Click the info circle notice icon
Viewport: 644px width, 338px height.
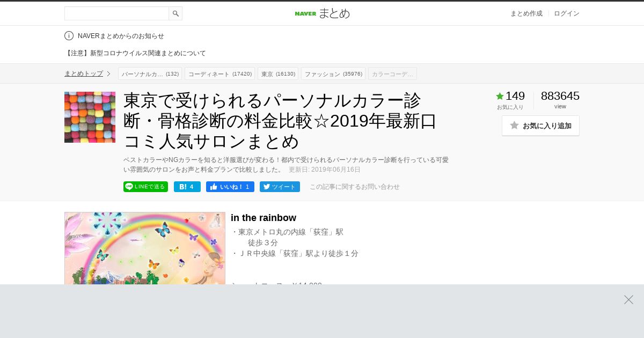coord(69,36)
